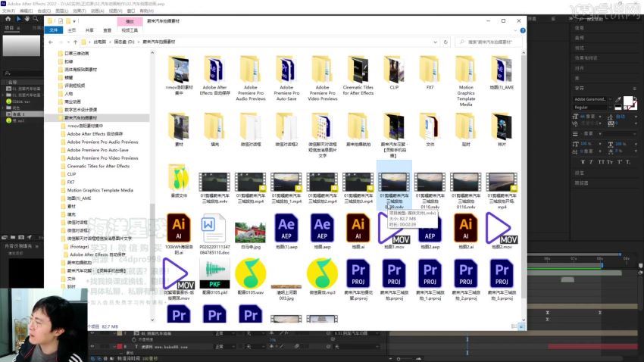Viewport: 644px width, 362px height.
Task: Select the 配音0105.pkf peak file
Action: point(214,273)
